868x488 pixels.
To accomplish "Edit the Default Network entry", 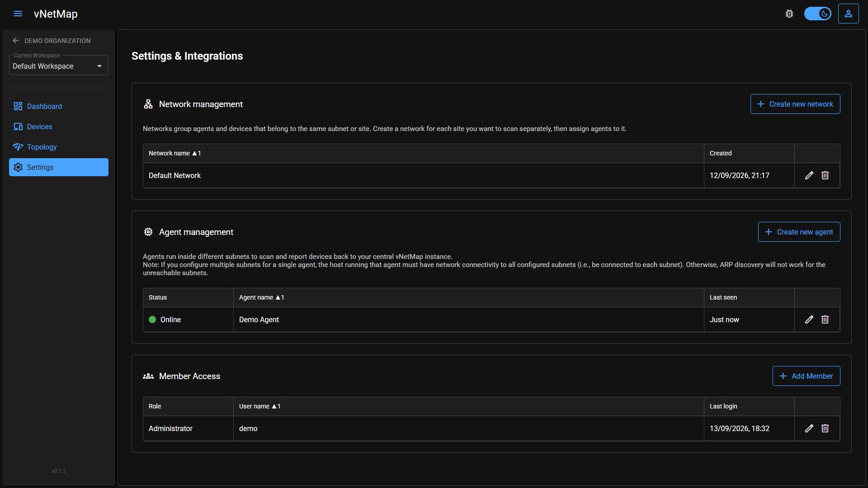I will [x=809, y=175].
